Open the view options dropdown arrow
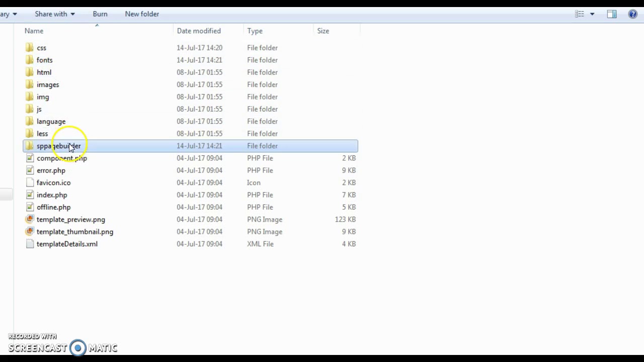This screenshot has width=644, height=362. tap(592, 14)
